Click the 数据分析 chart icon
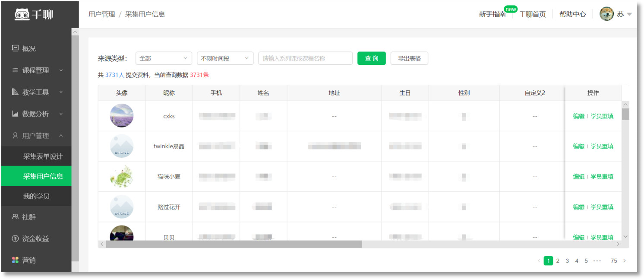Screen dimensions: 644x280 [16, 114]
